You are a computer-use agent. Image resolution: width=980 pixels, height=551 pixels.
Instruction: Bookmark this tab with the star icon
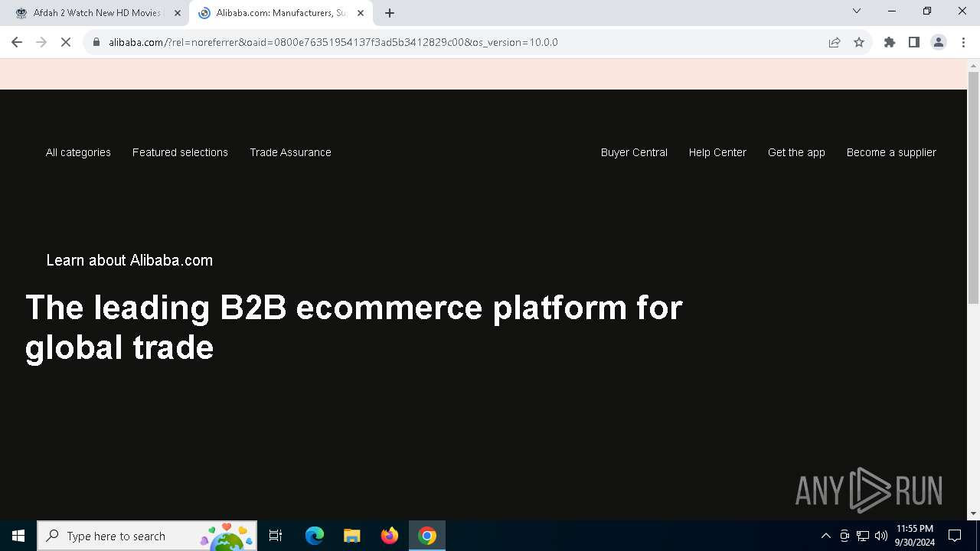(859, 42)
